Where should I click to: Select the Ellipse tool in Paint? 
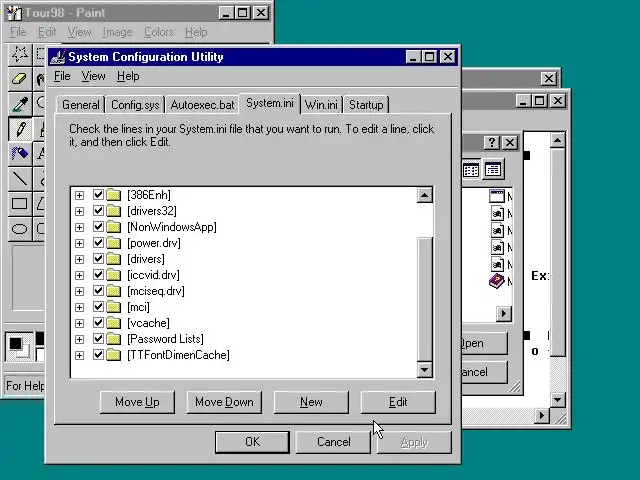click(x=20, y=229)
